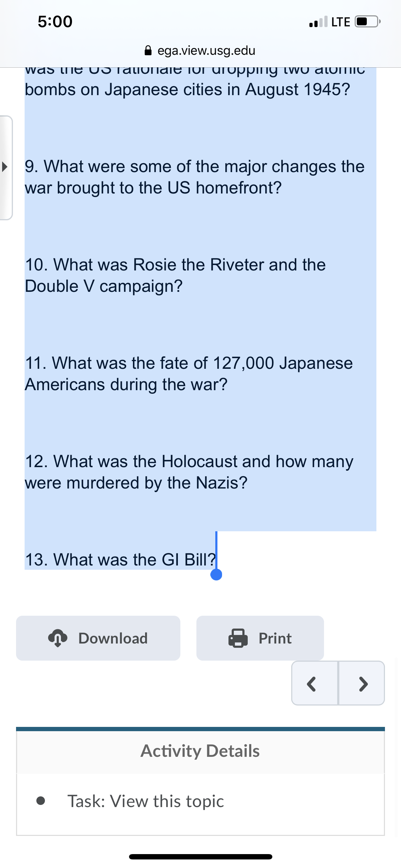Select Task: View this topic item
Screen dimensions: 401x868
tap(146, 801)
